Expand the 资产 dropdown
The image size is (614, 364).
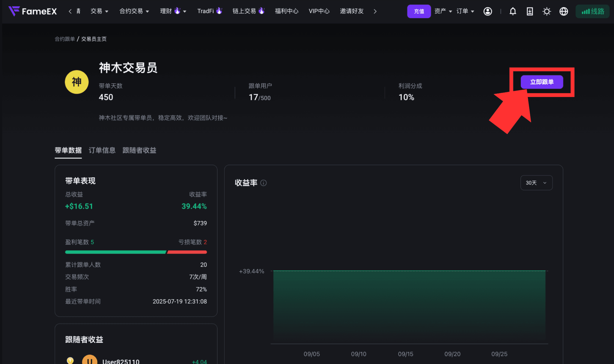443,11
